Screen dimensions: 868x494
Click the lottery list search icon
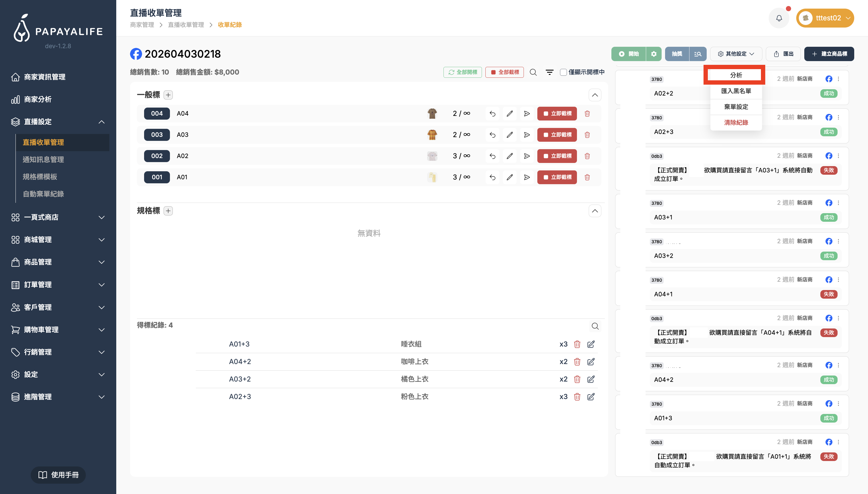[697, 54]
